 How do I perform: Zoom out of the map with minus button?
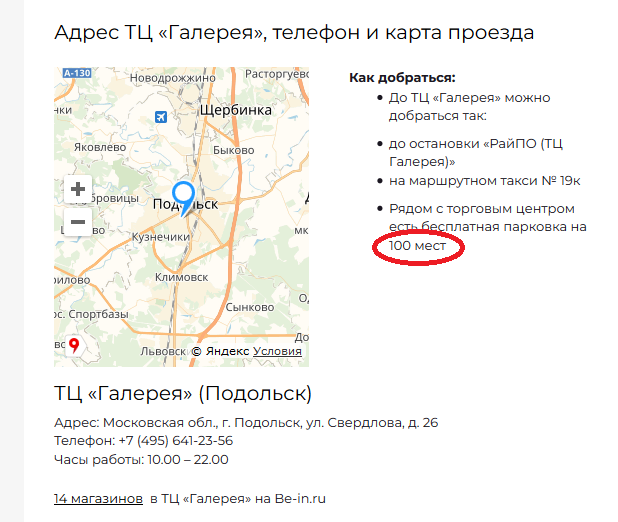pyautogui.click(x=78, y=222)
